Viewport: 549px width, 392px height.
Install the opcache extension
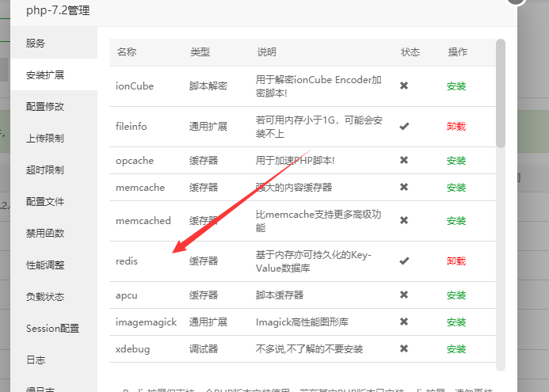(x=456, y=161)
